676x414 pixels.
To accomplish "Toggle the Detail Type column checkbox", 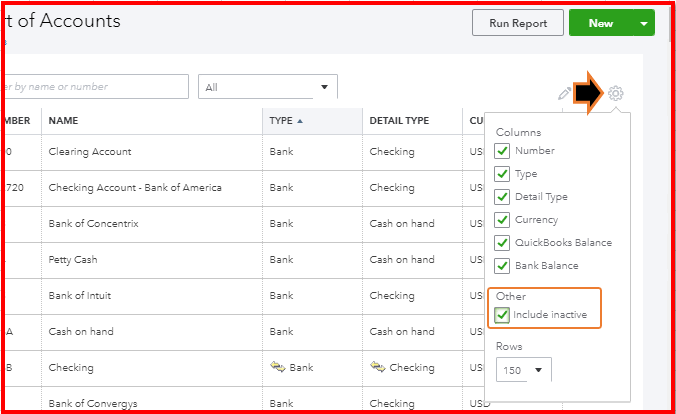I will (x=503, y=197).
